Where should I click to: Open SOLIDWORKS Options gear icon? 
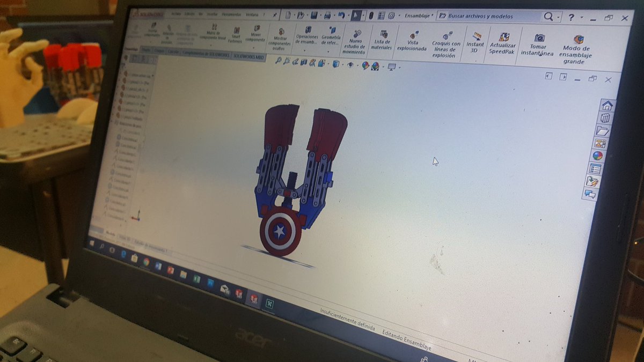[x=391, y=16]
